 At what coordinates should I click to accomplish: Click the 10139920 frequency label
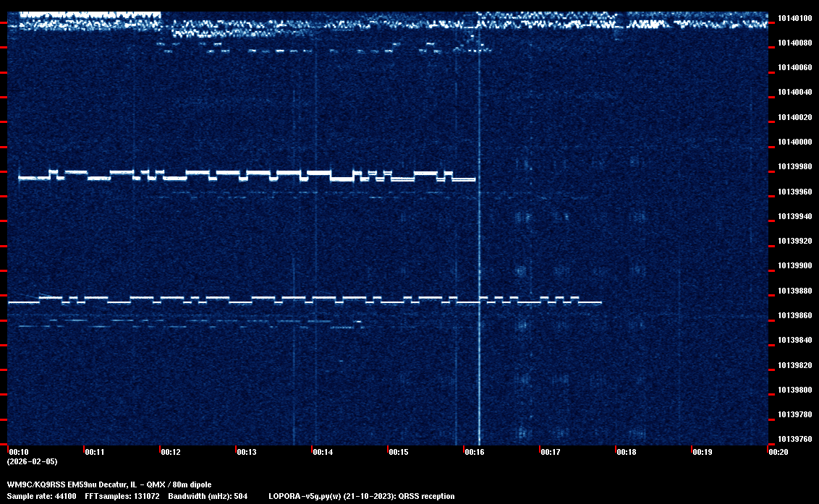[x=794, y=241]
